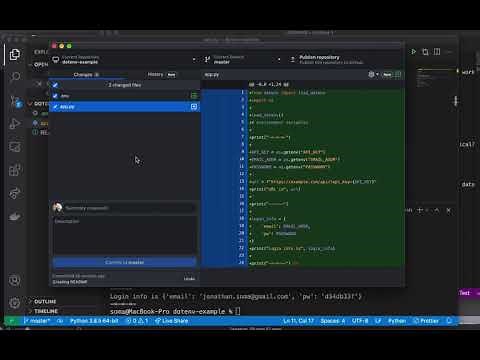Click sync icon in status bar
Screen dimensions: 480x360
click(60, 321)
